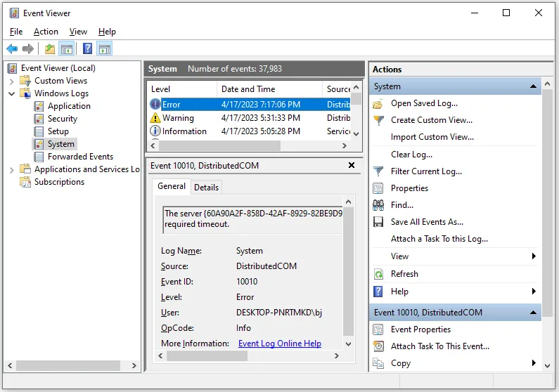Click the detail pane vertical scrollbar thumb

(348, 272)
